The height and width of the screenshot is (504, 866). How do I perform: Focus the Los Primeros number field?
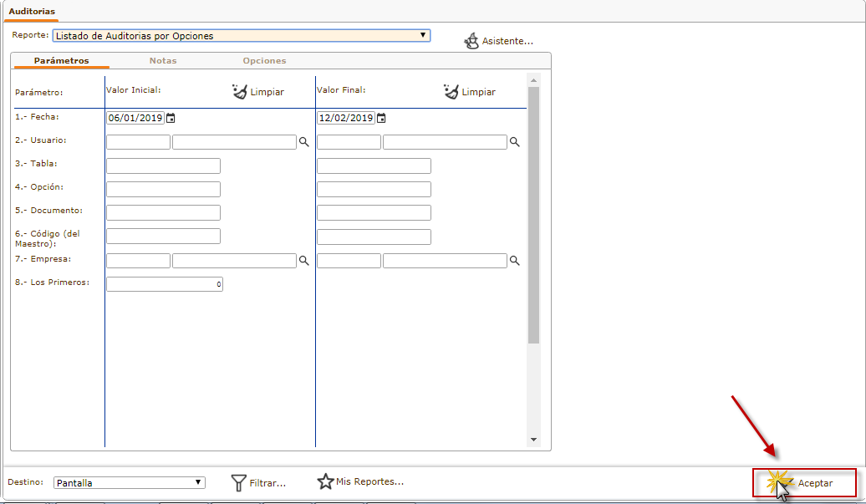coord(164,284)
